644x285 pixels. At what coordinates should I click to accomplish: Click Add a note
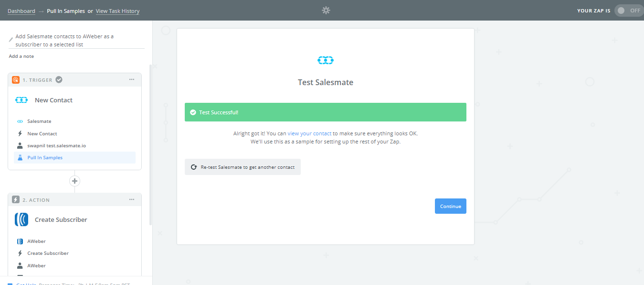[21, 56]
